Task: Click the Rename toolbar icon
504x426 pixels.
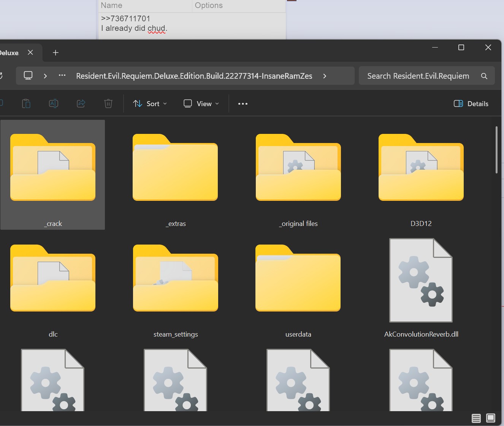Action: tap(54, 103)
